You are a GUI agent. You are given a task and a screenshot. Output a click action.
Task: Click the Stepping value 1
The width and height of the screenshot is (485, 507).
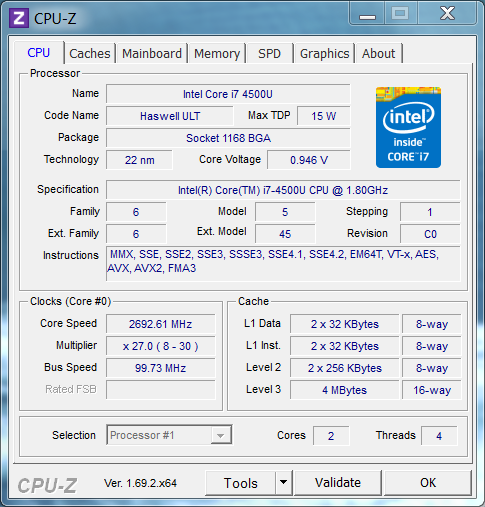click(430, 212)
